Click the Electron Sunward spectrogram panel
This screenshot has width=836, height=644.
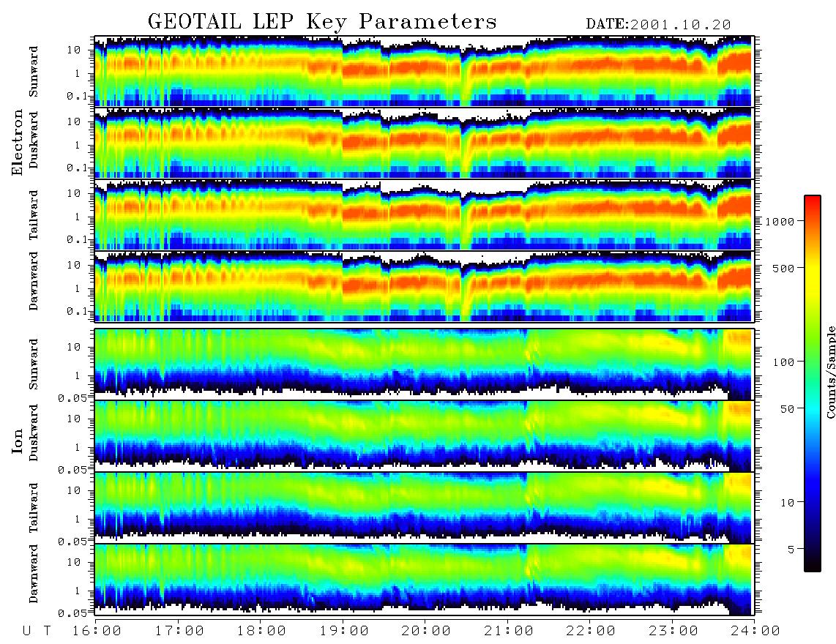pos(423,71)
